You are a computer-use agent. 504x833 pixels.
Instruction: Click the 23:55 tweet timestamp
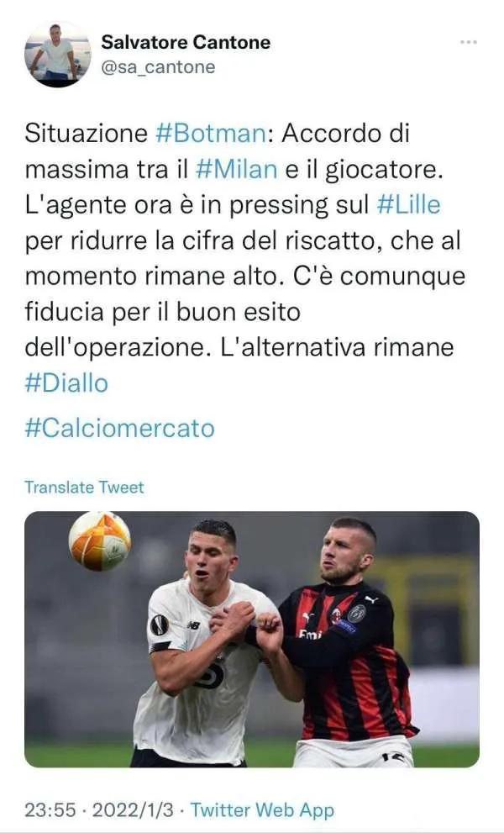tap(50, 810)
